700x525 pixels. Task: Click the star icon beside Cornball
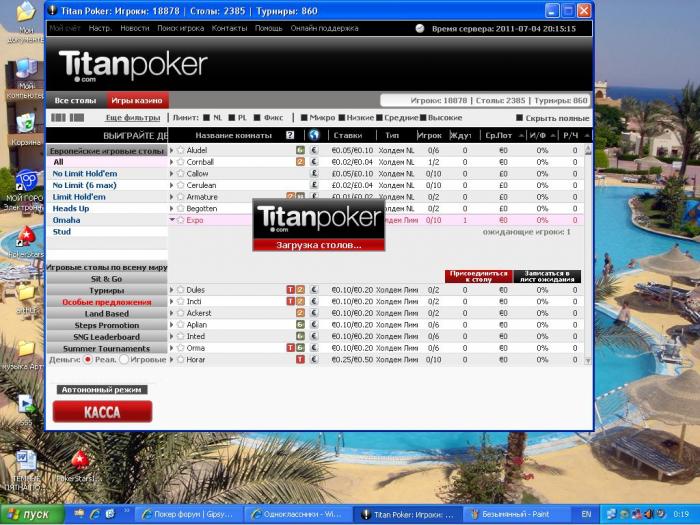(x=181, y=162)
